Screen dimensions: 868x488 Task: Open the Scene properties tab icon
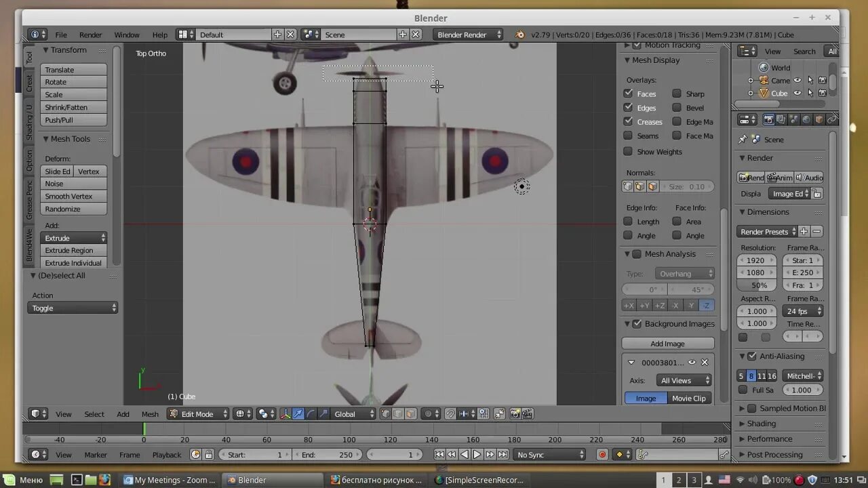coord(793,119)
